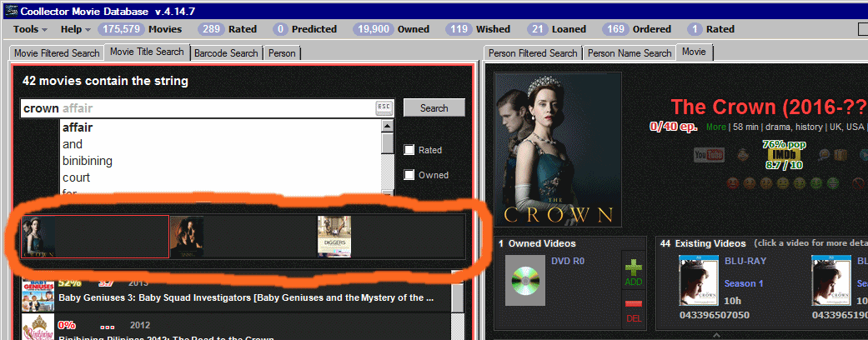The image size is (868, 340).
Task: Click the 289 Rated counter
Action: tap(227, 29)
